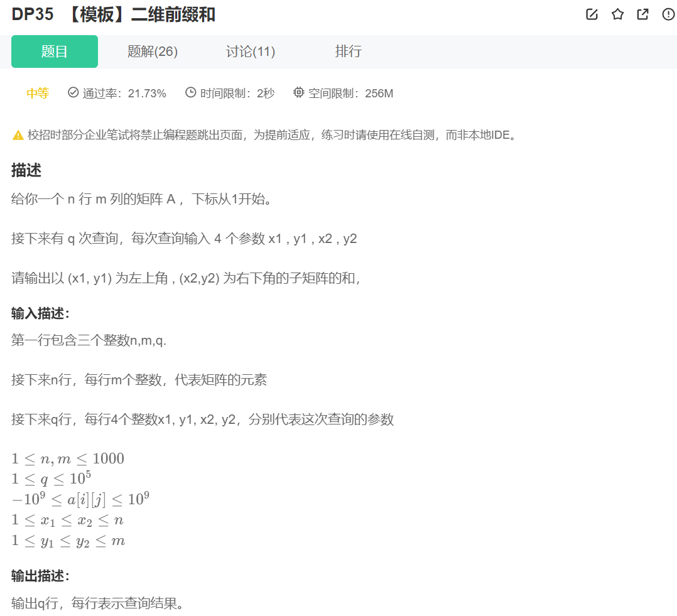
Task: Click the 输入描述: heading
Action: [41, 313]
